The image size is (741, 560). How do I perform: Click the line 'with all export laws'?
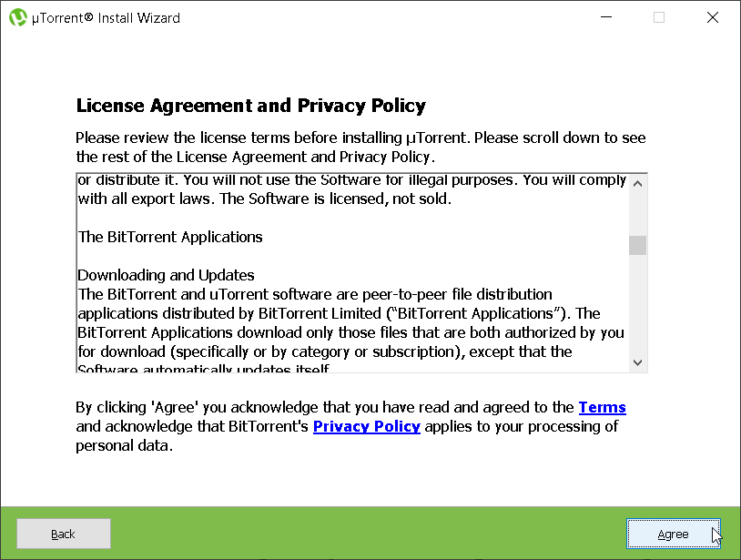tap(265, 199)
